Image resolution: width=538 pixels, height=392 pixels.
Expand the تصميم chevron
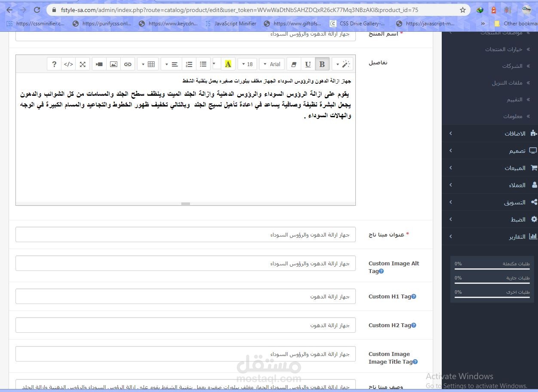coord(450,151)
